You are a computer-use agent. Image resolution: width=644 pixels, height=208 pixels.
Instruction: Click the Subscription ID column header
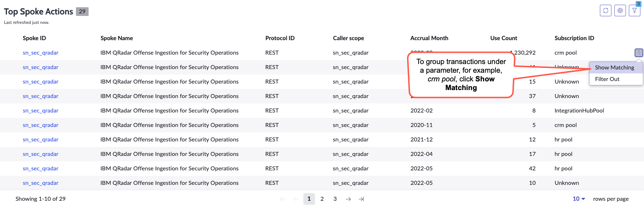[x=574, y=38]
